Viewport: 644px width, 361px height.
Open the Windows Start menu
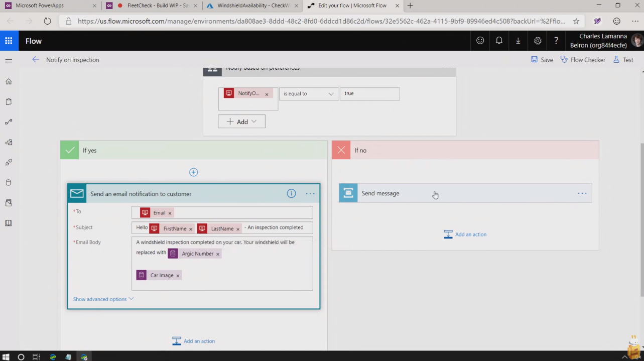[x=6, y=357]
